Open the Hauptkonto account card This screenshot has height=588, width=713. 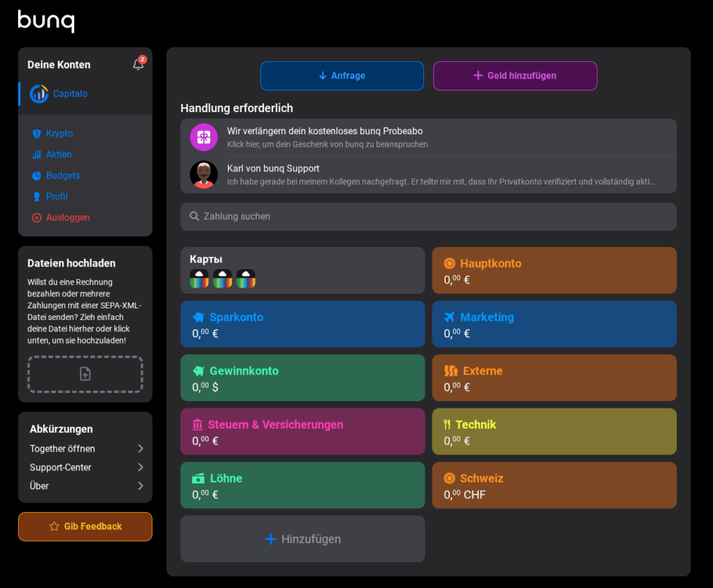(x=554, y=271)
